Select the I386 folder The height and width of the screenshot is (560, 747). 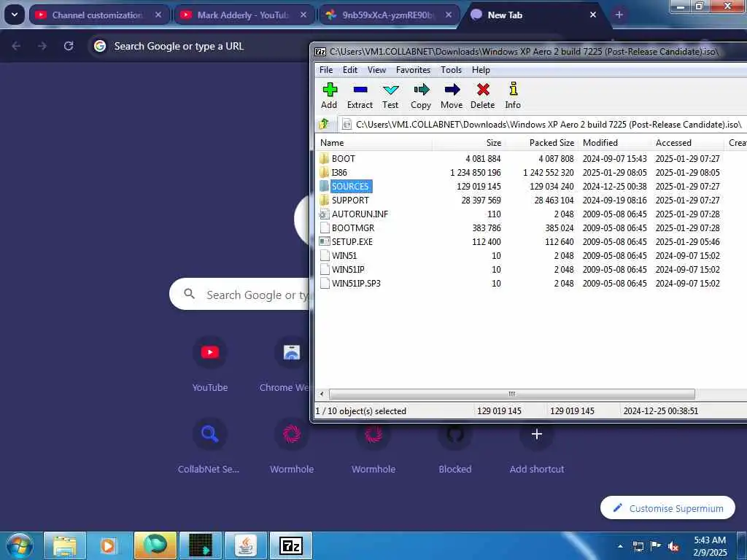(x=339, y=172)
